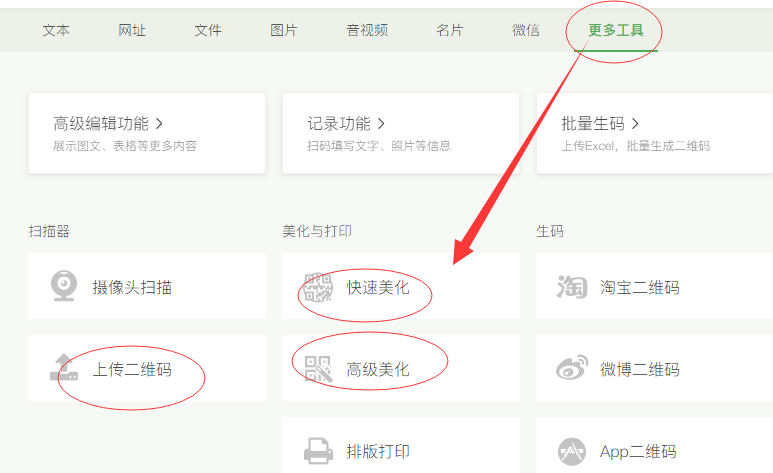This screenshot has height=473, width=773.
Task: Click the upload QR code icon
Action: point(64,367)
